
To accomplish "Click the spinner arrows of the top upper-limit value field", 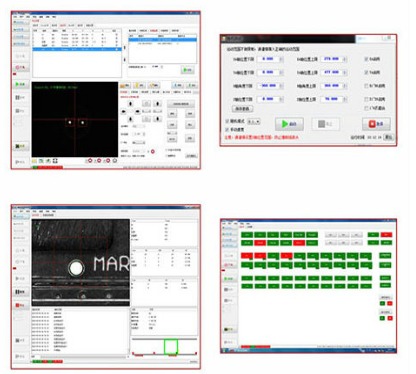I will coord(345,59).
